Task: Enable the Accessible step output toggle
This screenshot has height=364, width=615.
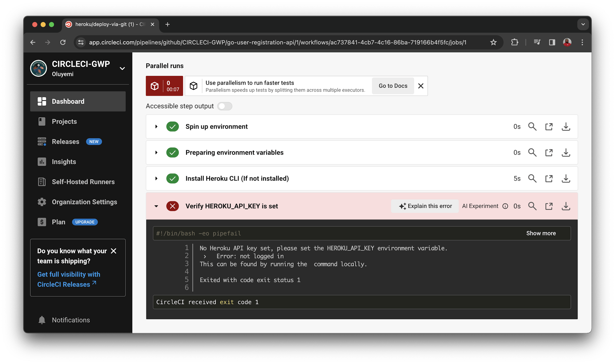Action: pyautogui.click(x=224, y=106)
